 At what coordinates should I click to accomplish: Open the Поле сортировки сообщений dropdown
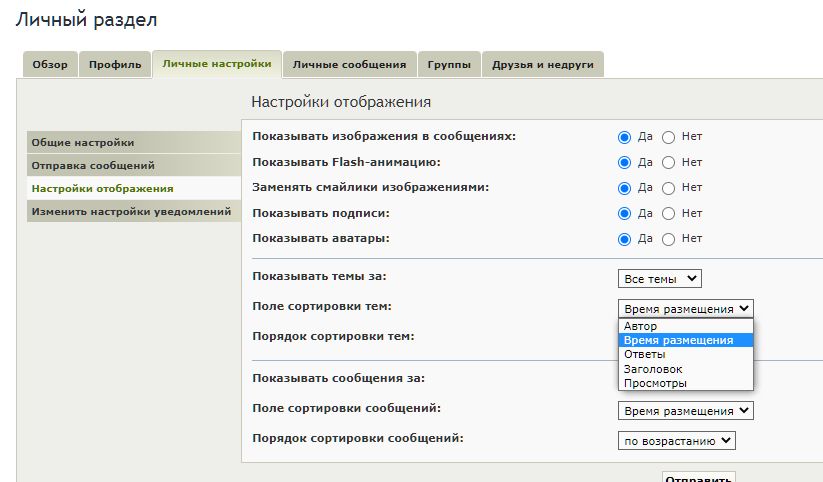click(685, 411)
